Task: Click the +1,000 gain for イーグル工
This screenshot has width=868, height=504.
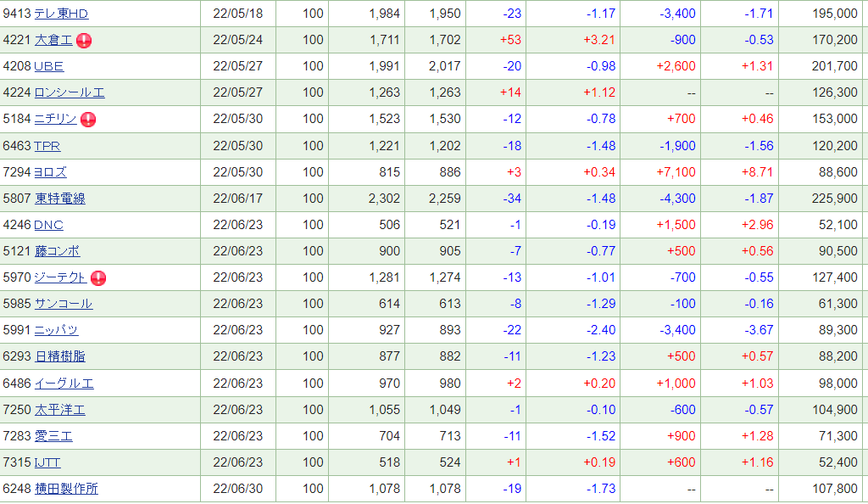Action: (x=676, y=384)
